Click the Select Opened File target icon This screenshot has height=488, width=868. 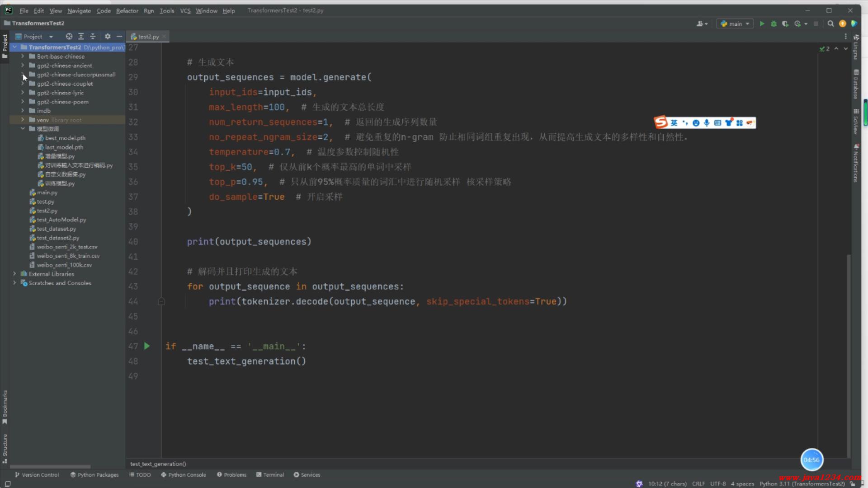[69, 36]
